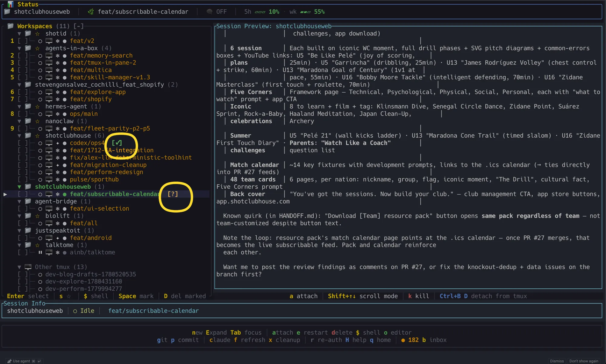Click 'a attach' in session preview footer
The height and width of the screenshot is (364, 606).
pos(304,296)
